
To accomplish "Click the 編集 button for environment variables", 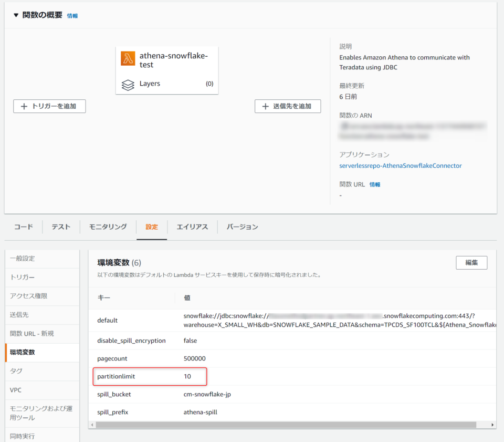I will (471, 262).
